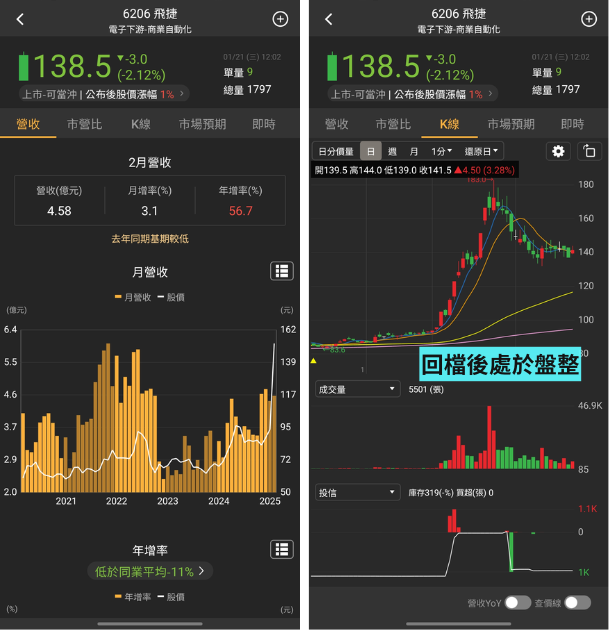Click 6206 飛捷 title in left panel
The height and width of the screenshot is (630, 609).
tap(150, 14)
